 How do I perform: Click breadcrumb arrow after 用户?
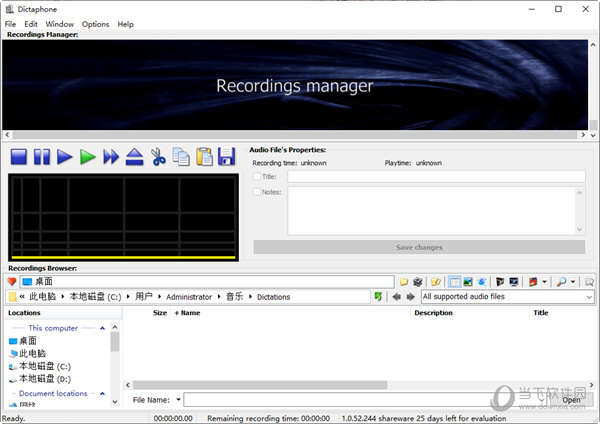click(x=159, y=297)
